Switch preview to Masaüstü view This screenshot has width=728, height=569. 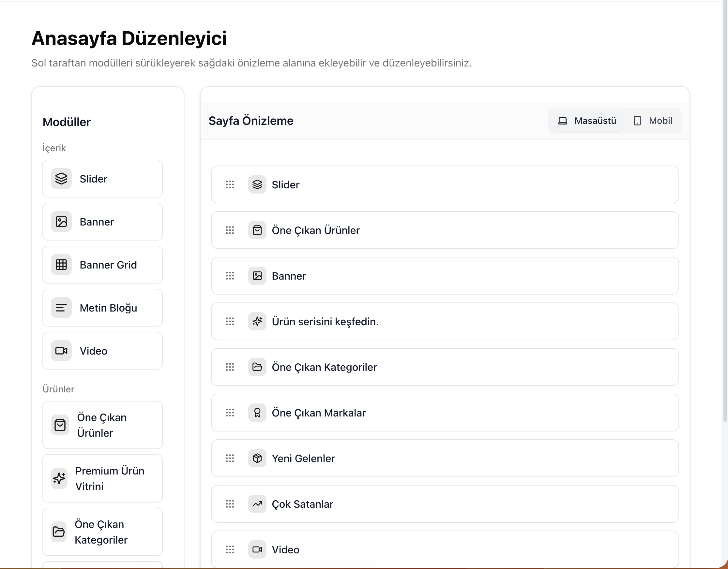(587, 121)
